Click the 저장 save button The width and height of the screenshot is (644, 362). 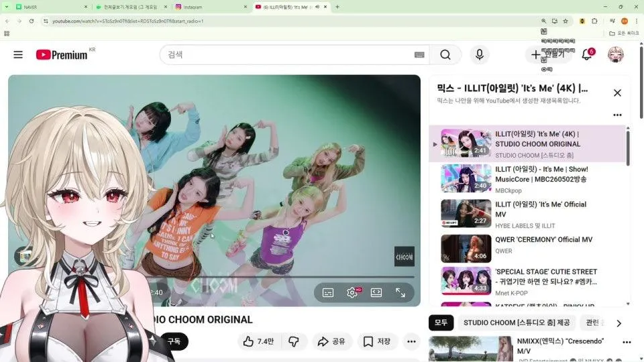376,341
